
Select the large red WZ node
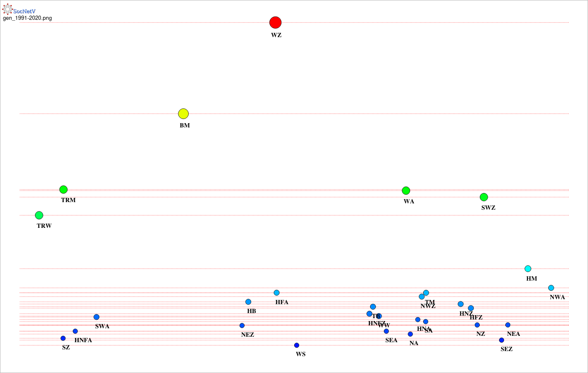(275, 22)
